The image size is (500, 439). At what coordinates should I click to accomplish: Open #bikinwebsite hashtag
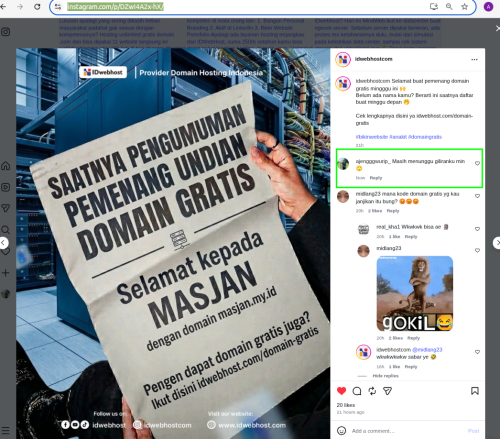click(x=372, y=137)
